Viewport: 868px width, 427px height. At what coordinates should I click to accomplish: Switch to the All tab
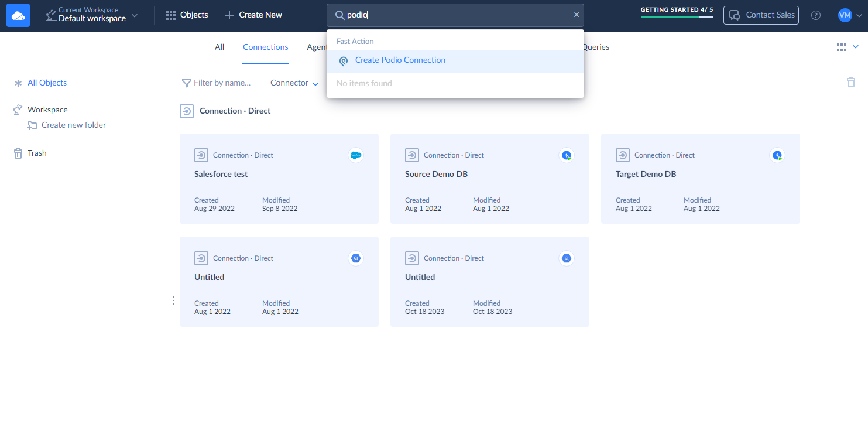click(x=219, y=47)
